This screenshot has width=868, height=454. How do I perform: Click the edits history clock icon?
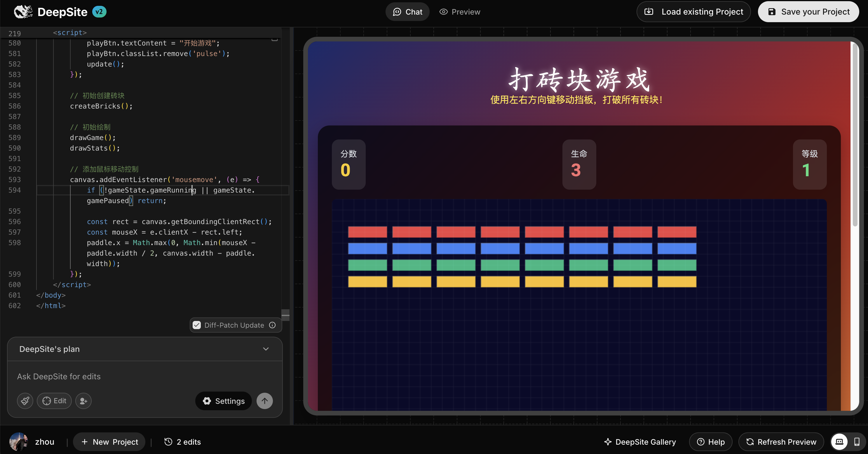[168, 441]
